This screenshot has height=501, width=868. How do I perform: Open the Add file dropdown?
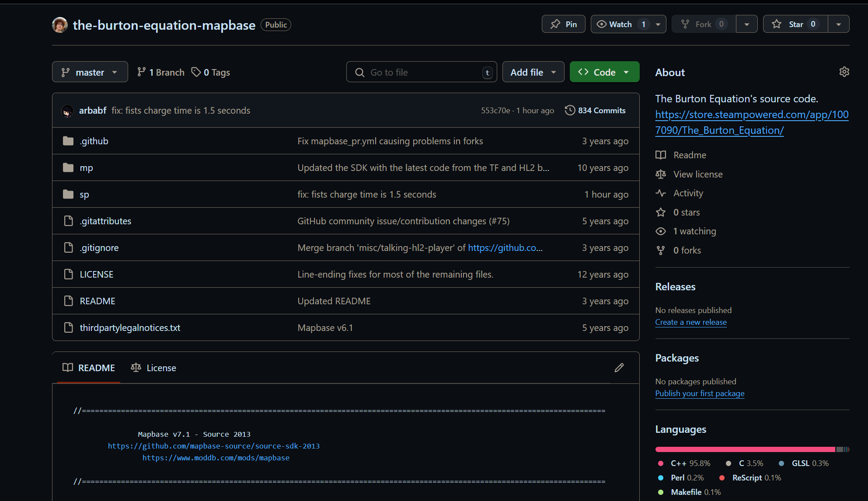pyautogui.click(x=533, y=72)
